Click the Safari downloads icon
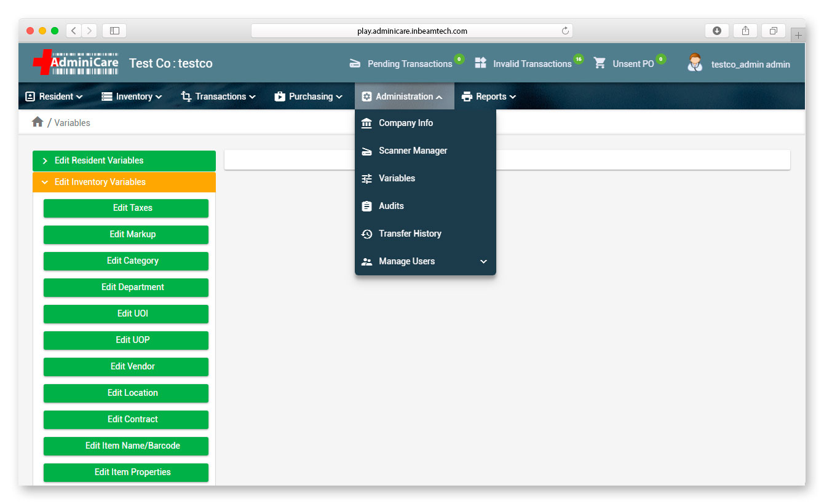This screenshot has width=824, height=504. pyautogui.click(x=717, y=31)
